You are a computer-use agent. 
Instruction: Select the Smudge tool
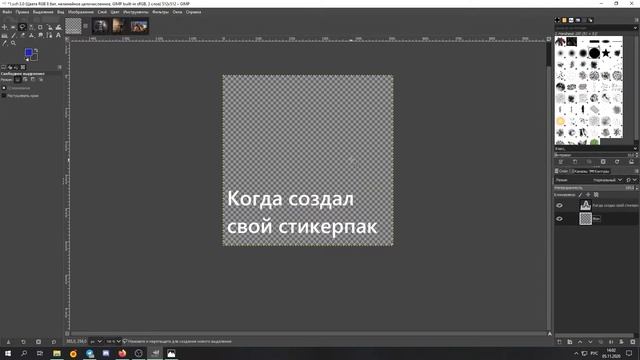(x=40, y=36)
